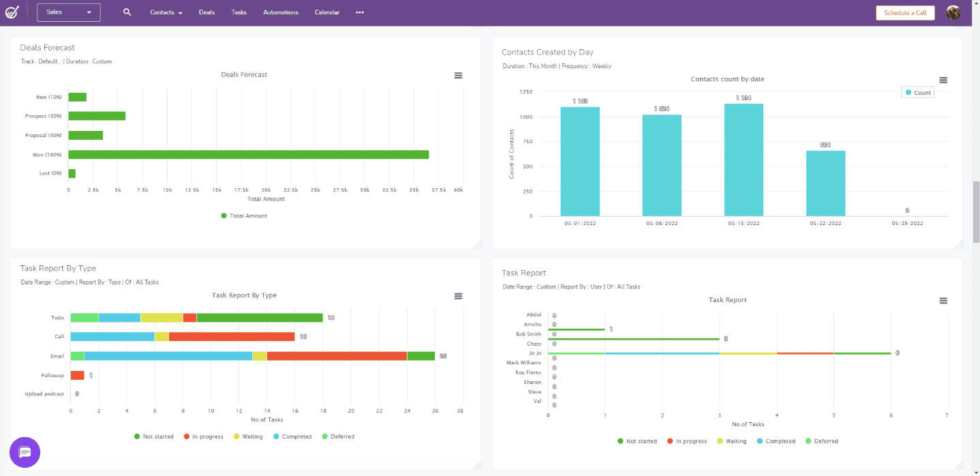
Task: Click the EngageBay logo icon
Action: coord(12,12)
